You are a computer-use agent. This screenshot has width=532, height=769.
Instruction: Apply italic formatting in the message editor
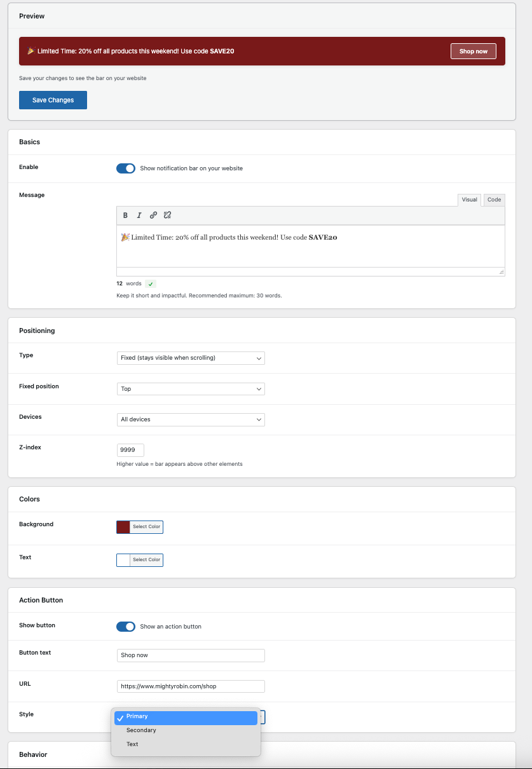click(139, 215)
